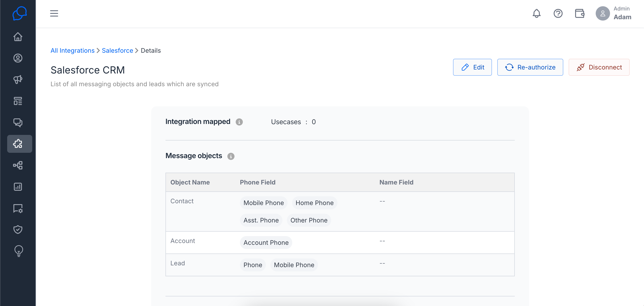Click the Account Phone tag
The width and height of the screenshot is (644, 306).
[x=266, y=243]
